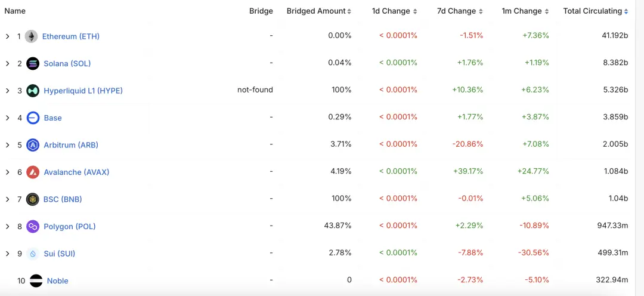Open the Solana (SOL) link
This screenshot has height=296, width=644.
(x=67, y=64)
